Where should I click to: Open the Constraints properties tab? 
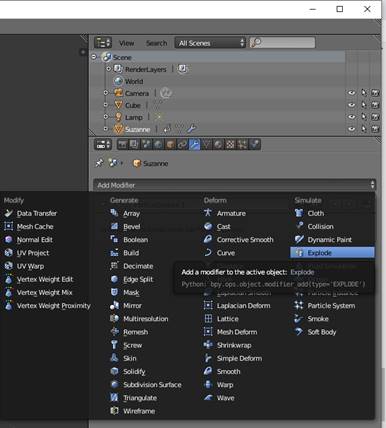click(182, 144)
